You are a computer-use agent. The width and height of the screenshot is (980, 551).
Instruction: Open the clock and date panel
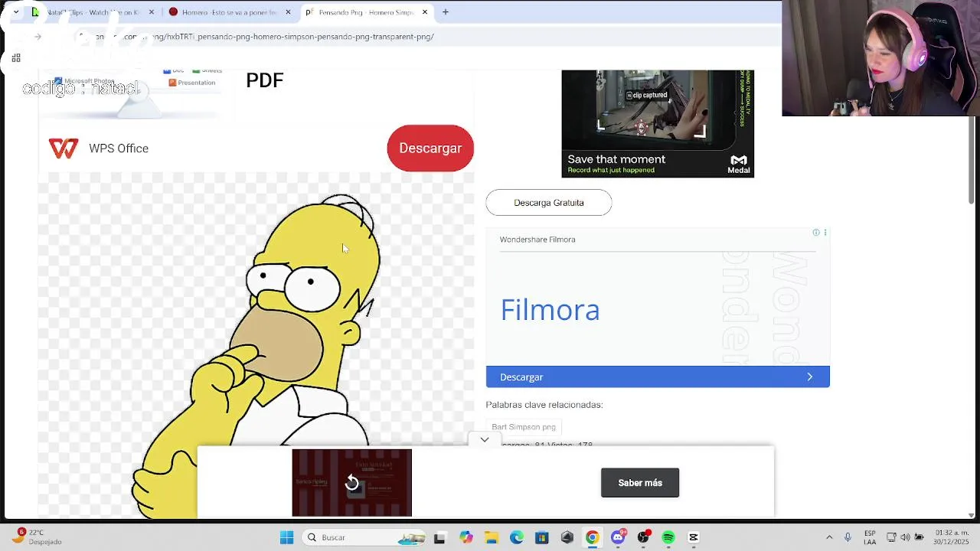point(952,537)
